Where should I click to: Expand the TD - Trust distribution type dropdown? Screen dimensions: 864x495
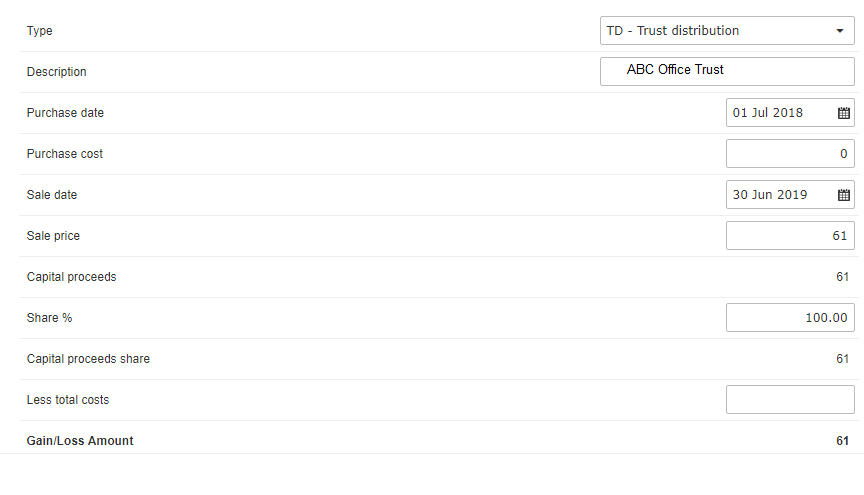pyautogui.click(x=727, y=30)
